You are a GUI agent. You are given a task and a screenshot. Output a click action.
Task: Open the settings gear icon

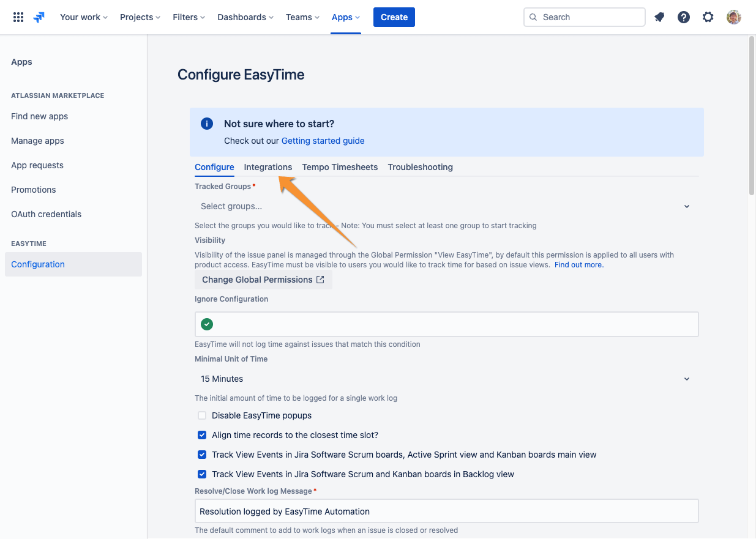coord(708,17)
